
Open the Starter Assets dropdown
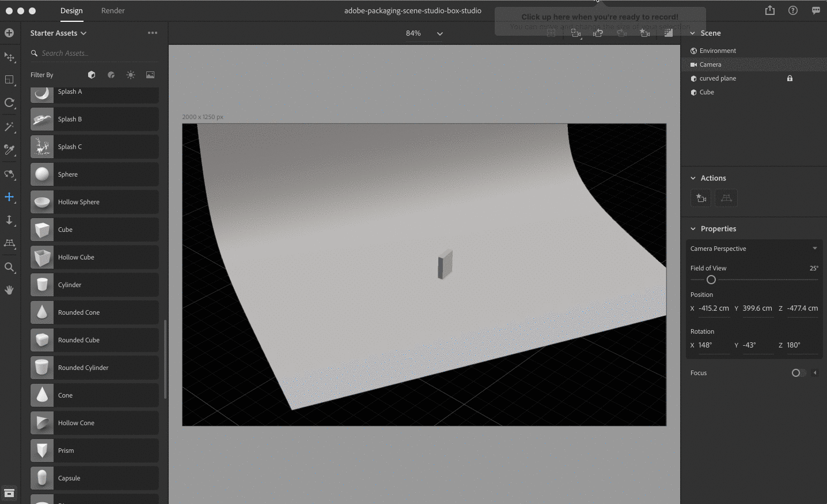58,33
